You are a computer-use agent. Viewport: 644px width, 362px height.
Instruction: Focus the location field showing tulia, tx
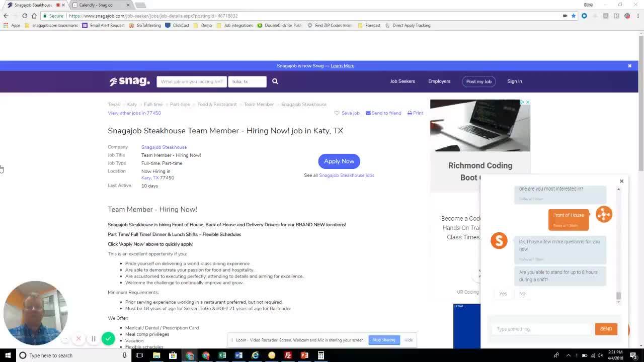pyautogui.click(x=247, y=81)
